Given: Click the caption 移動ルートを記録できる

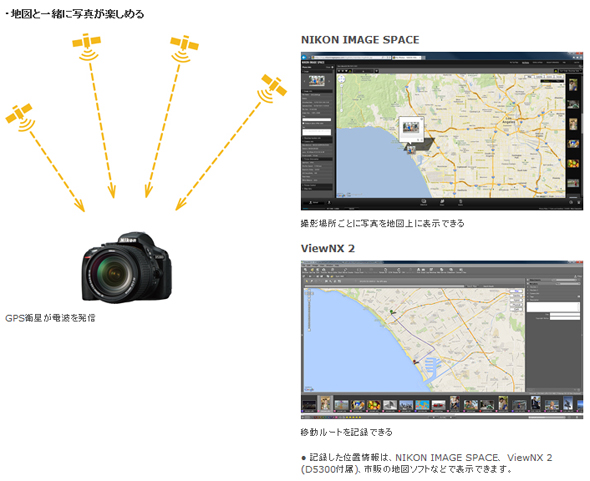Looking at the screenshot, I should [347, 432].
